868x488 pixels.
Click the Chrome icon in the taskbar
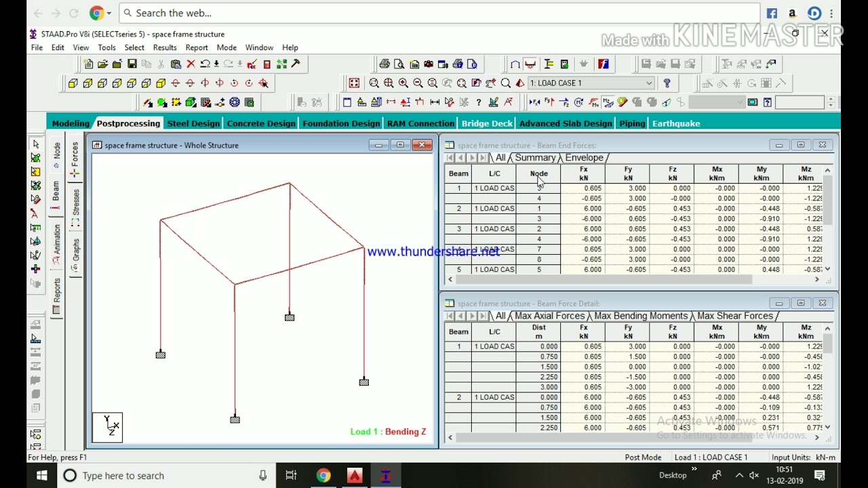(x=323, y=475)
